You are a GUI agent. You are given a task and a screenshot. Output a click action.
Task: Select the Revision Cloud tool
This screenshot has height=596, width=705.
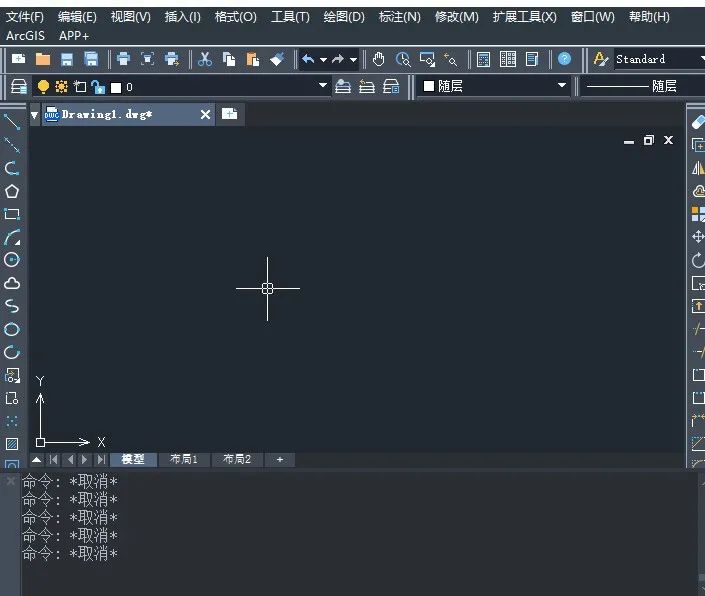coord(12,283)
